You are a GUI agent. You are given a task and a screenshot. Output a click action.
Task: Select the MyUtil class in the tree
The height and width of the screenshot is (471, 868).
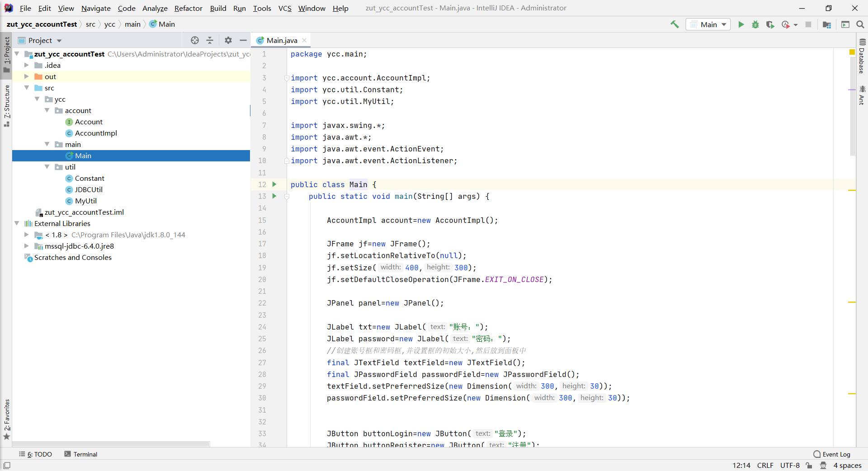[x=85, y=201]
